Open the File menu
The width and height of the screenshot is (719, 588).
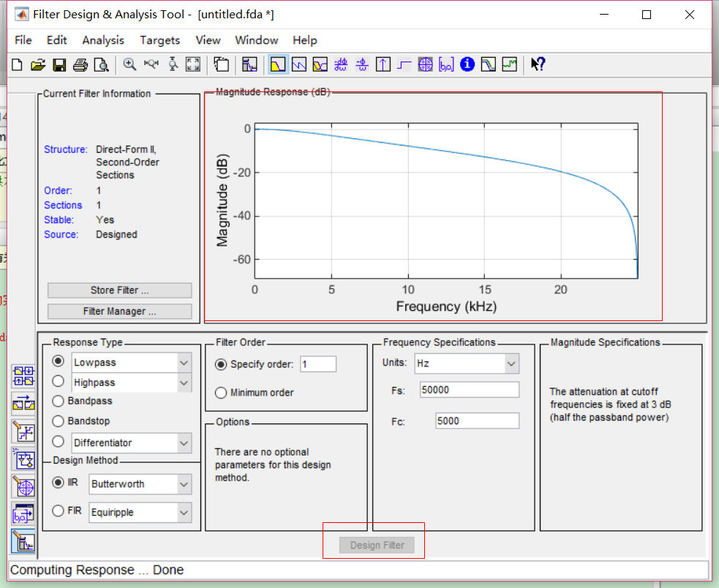23,40
